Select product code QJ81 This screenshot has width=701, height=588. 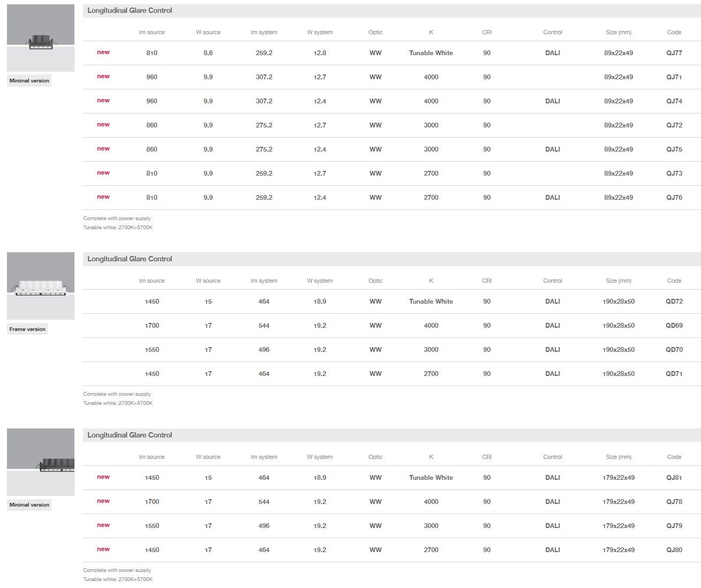(674, 478)
